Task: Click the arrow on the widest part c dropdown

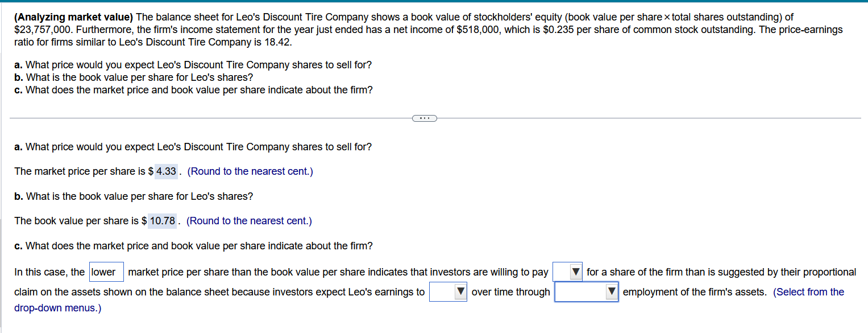Action: click(x=612, y=291)
